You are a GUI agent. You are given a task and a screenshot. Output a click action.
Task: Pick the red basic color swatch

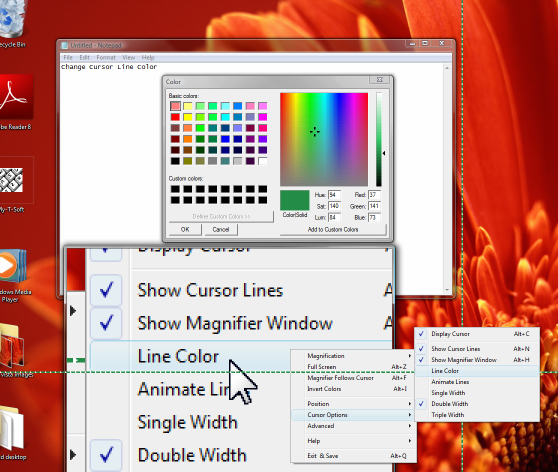click(175, 117)
